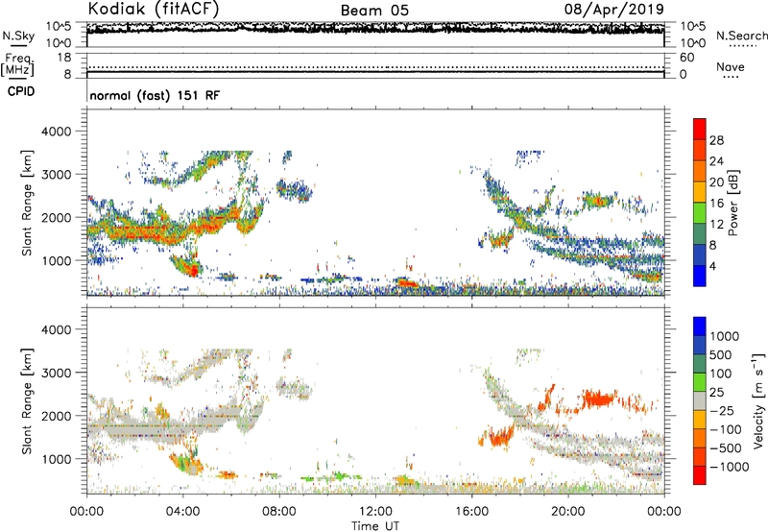768x532 pixels.
Task: Select the "Slant Range [km]" label of velocity panel
Action: pos(27,401)
